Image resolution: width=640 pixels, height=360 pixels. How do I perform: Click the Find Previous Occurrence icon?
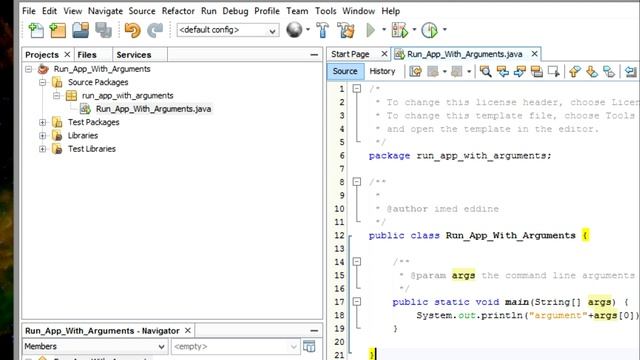(x=502, y=72)
